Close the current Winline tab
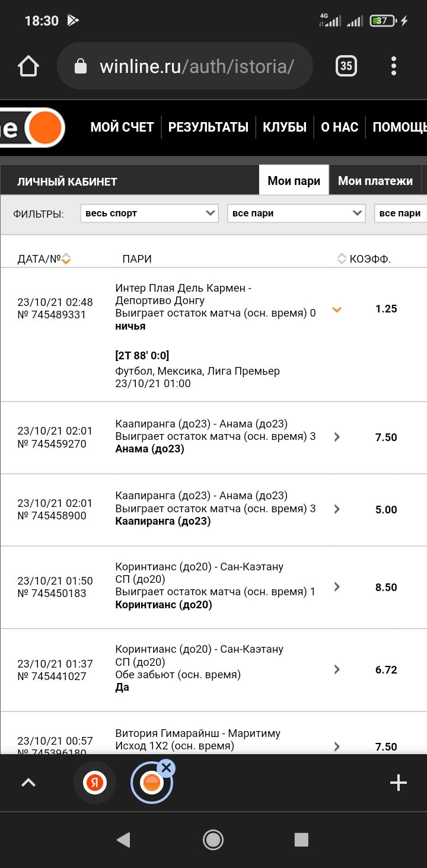The width and height of the screenshot is (427, 868). pyautogui.click(x=167, y=768)
